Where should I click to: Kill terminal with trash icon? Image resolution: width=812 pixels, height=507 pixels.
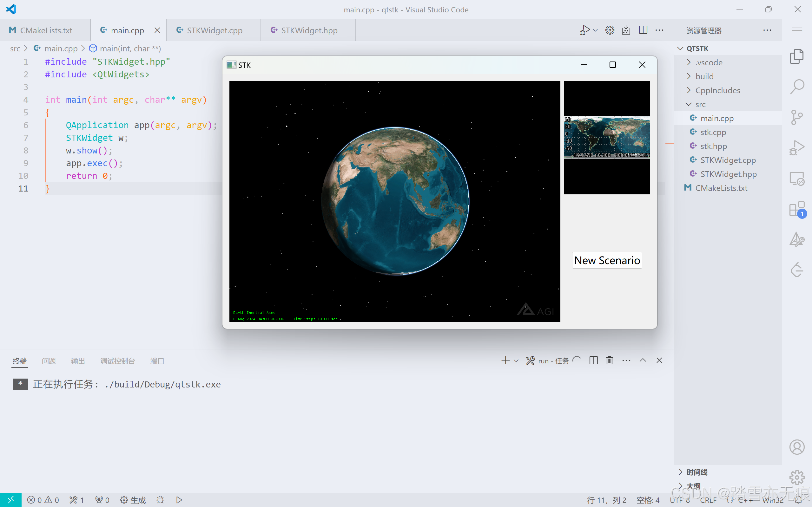(610, 361)
